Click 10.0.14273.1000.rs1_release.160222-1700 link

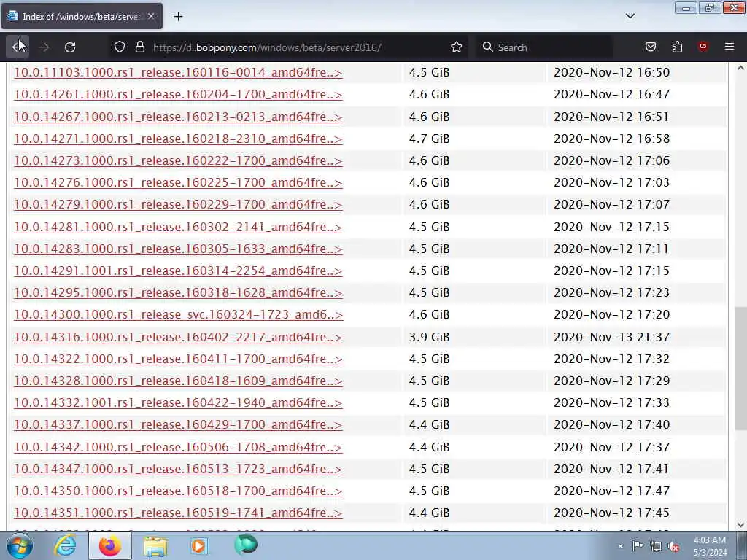pos(178,160)
